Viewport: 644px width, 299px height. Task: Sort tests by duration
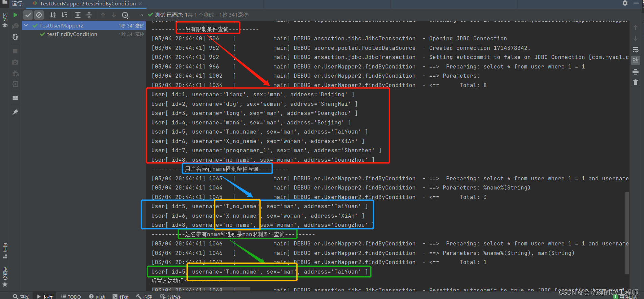(x=64, y=15)
